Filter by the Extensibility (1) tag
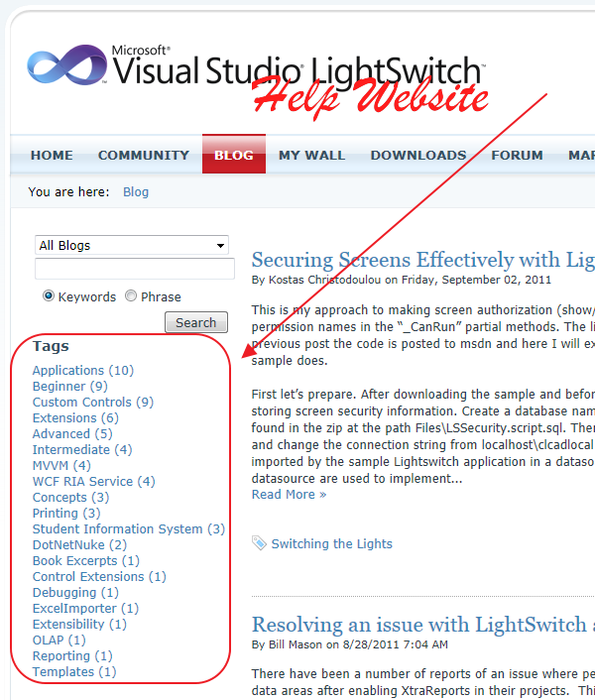The image size is (595, 700). [79, 624]
